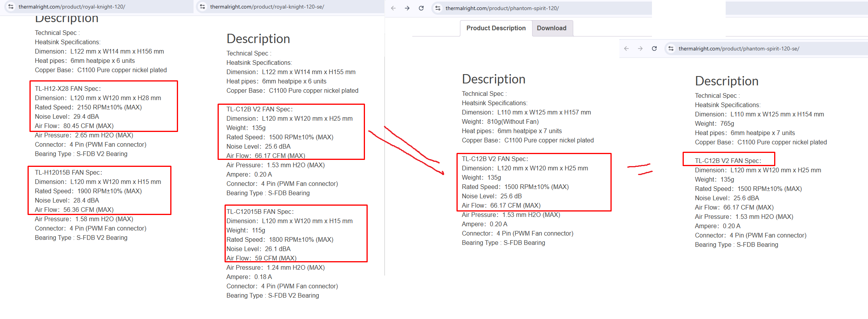Image resolution: width=868 pixels, height=319 pixels.
Task: Select the "TL-C12015B FAN Spec:" line
Action: 260,212
